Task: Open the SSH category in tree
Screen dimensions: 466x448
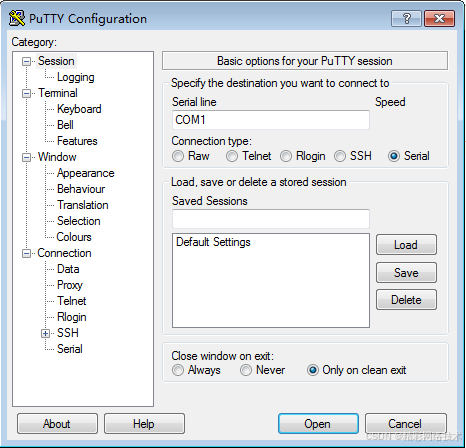Action: pyautogui.click(x=68, y=333)
